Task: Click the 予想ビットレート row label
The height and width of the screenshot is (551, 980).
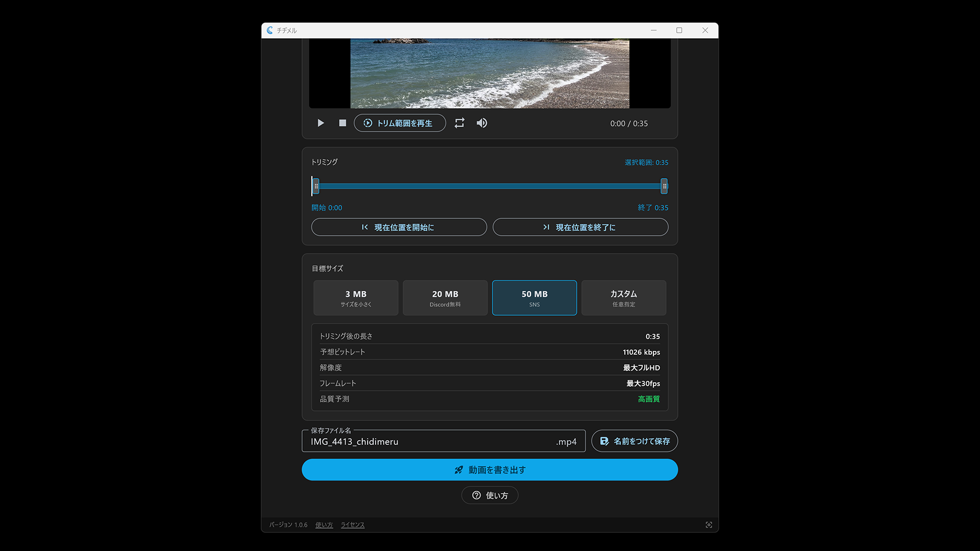Action: tap(342, 352)
